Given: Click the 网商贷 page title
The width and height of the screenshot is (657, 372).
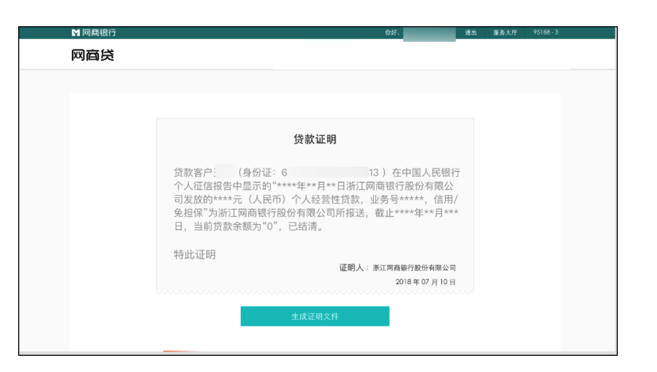Looking at the screenshot, I should tap(93, 55).
